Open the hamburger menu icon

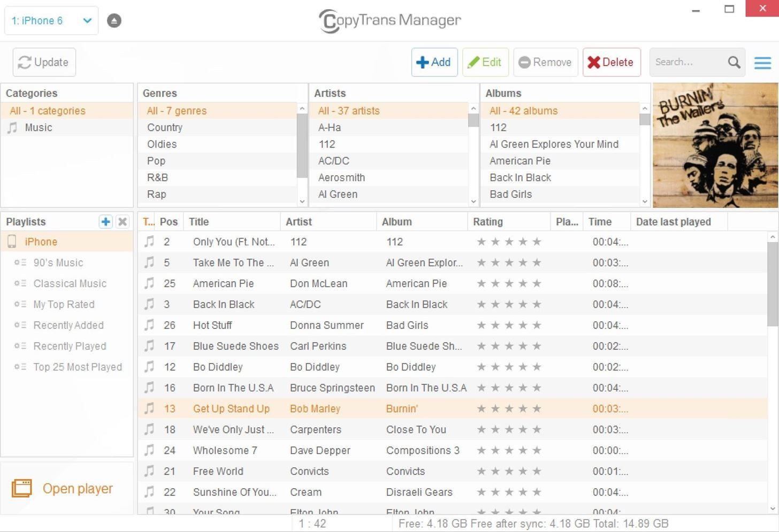coord(762,63)
